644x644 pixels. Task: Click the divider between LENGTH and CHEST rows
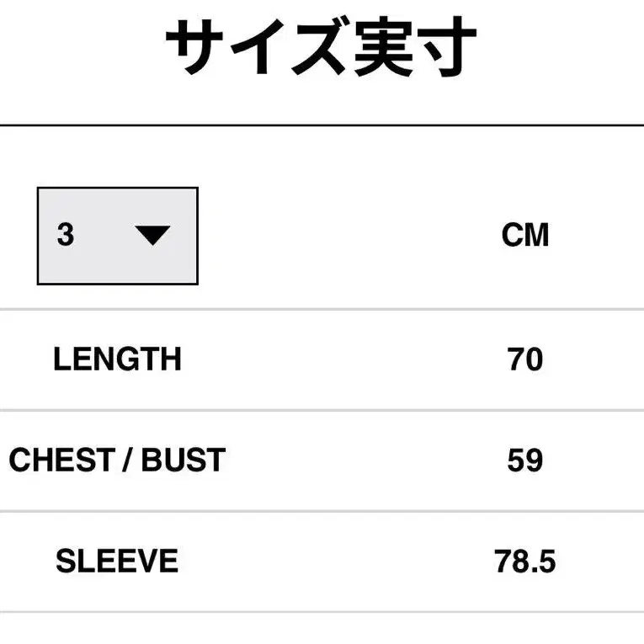(x=322, y=410)
